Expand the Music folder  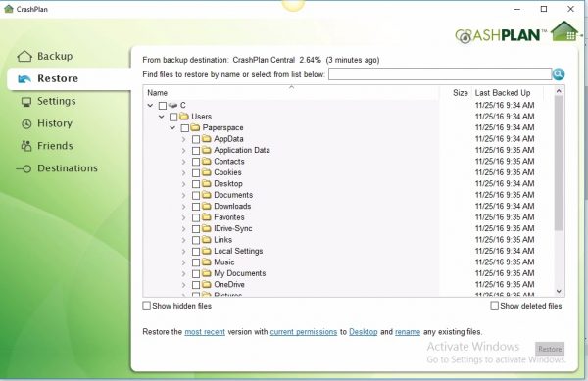pyautogui.click(x=184, y=262)
